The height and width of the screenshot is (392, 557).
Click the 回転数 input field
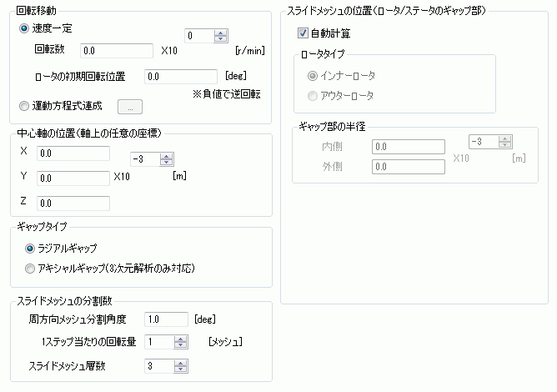pyautogui.click(x=116, y=52)
